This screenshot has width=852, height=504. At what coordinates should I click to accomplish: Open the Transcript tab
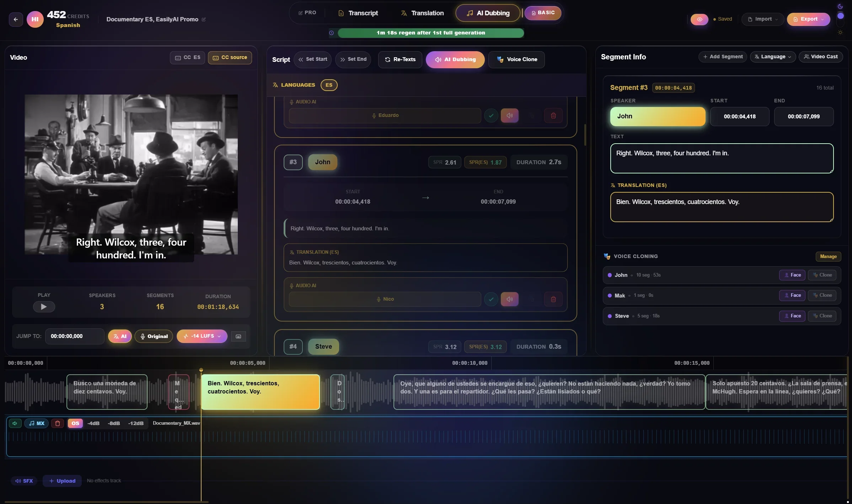click(358, 13)
